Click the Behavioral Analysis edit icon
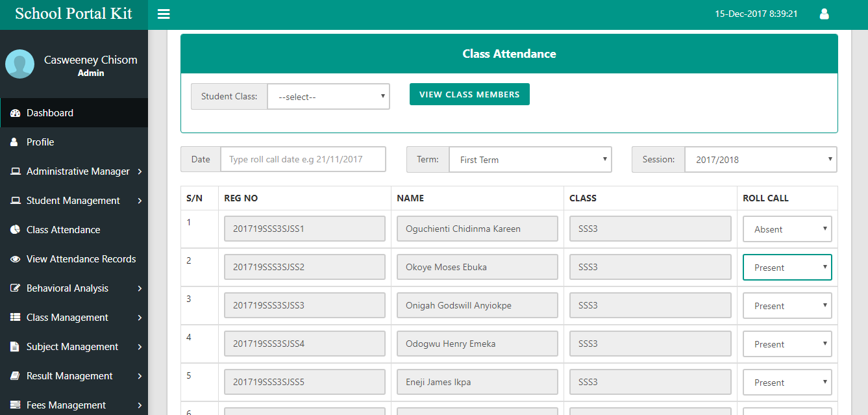 16,288
